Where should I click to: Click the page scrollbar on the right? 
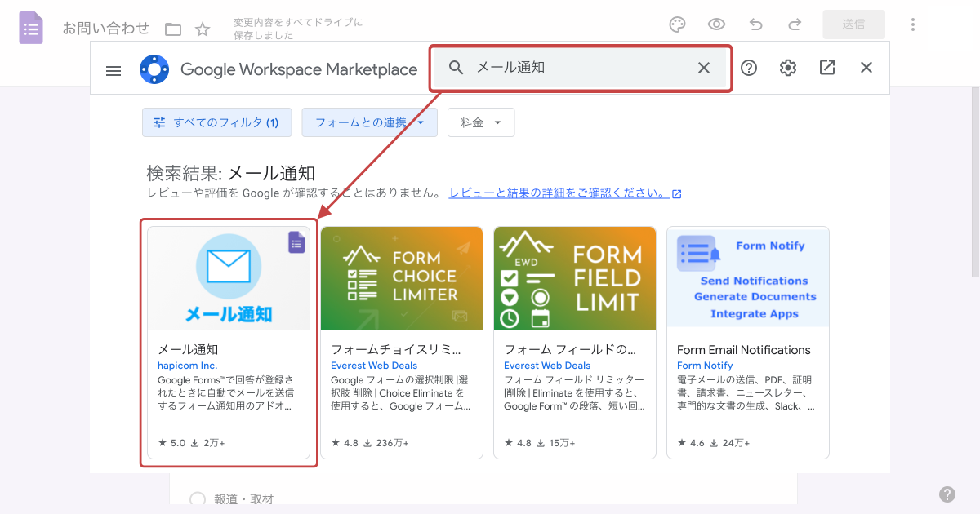(974, 184)
